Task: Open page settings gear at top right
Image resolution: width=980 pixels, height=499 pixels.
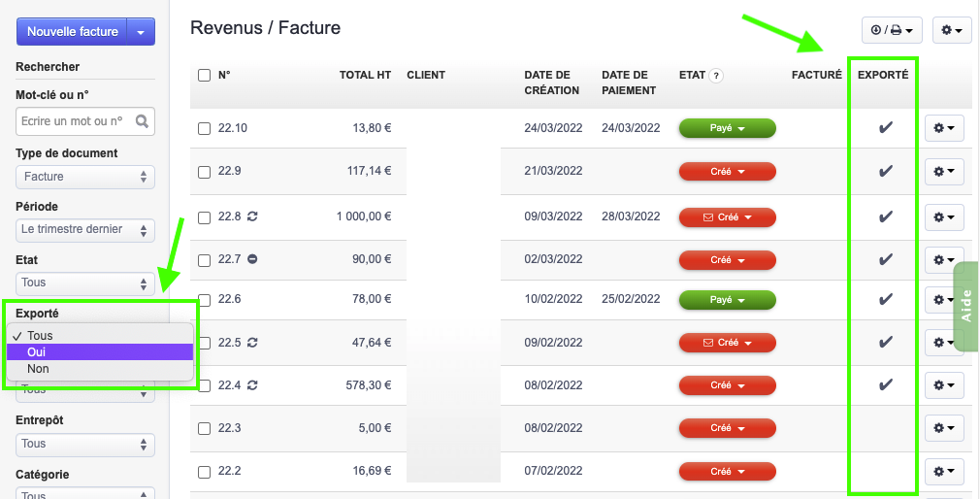Action: point(952,30)
